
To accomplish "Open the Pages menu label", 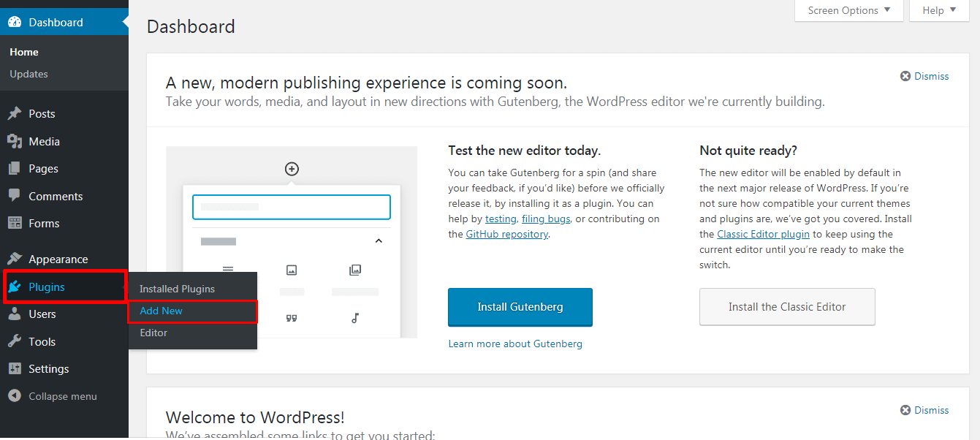I will tap(43, 169).
